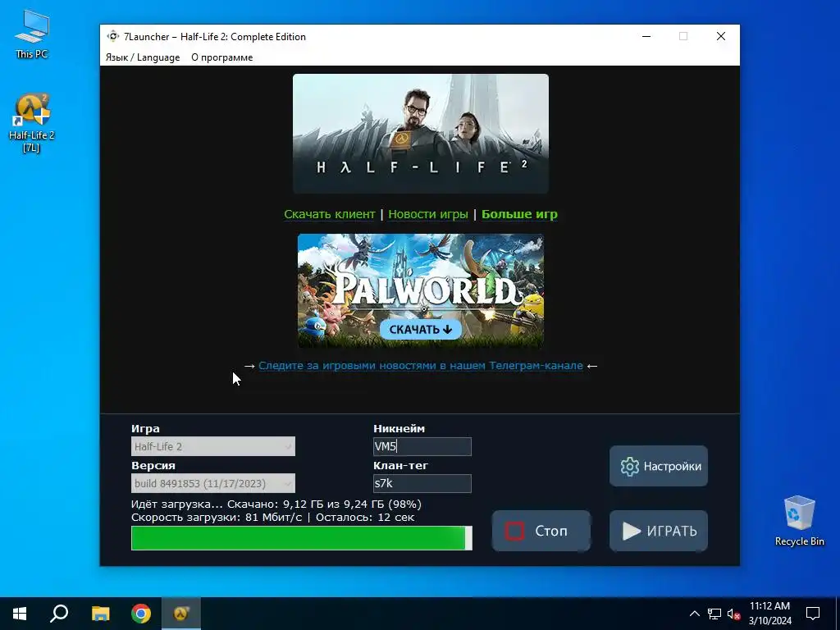Open the О программе menu

tap(221, 57)
